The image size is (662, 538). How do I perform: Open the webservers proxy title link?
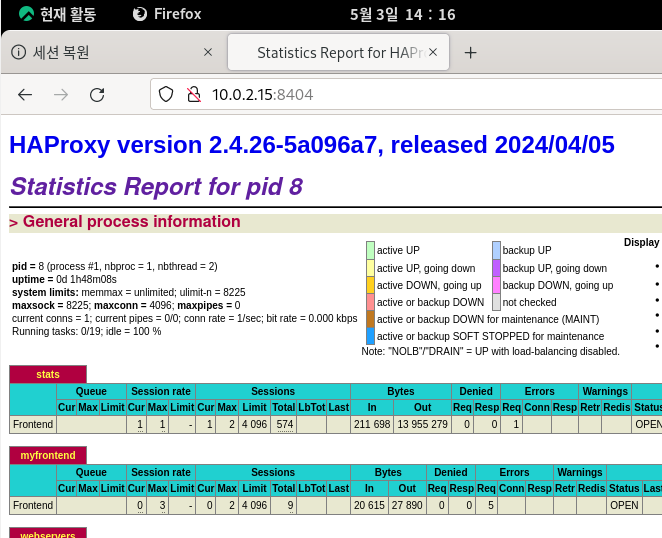(x=48, y=535)
